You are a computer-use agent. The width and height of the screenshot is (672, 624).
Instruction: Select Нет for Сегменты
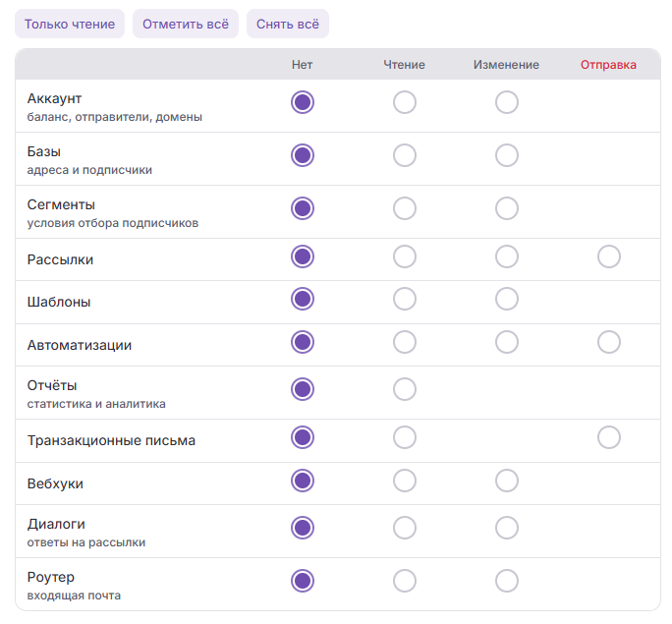[x=303, y=208]
